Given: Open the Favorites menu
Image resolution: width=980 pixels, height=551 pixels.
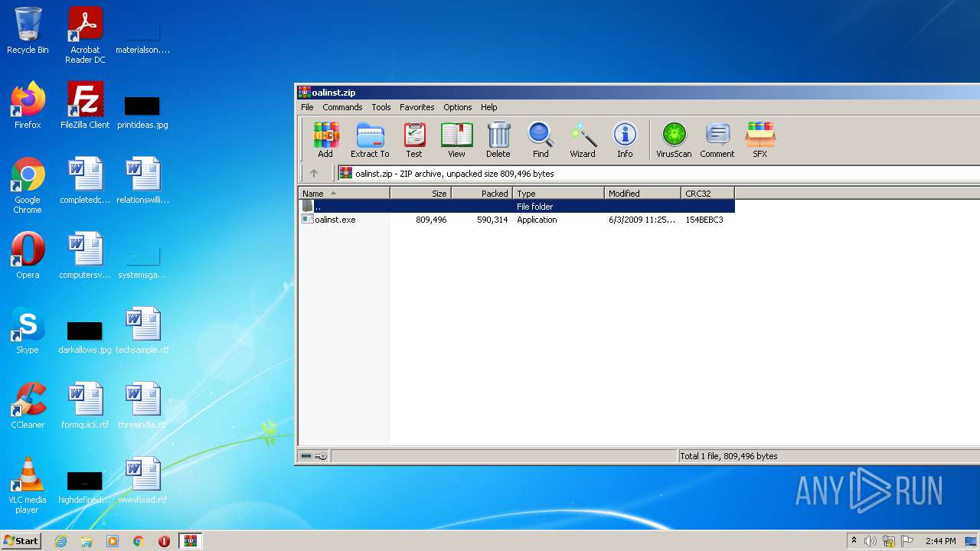Looking at the screenshot, I should [x=417, y=107].
